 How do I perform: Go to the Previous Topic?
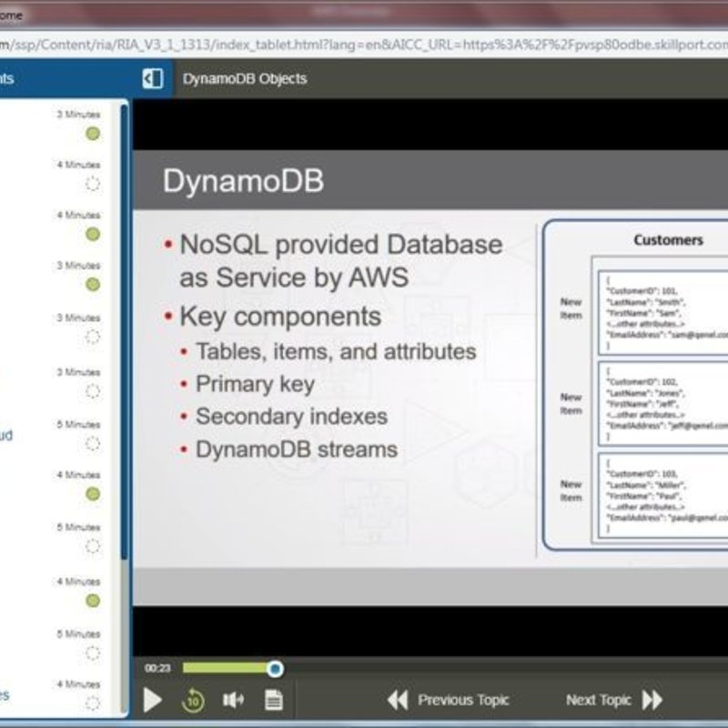click(449, 700)
